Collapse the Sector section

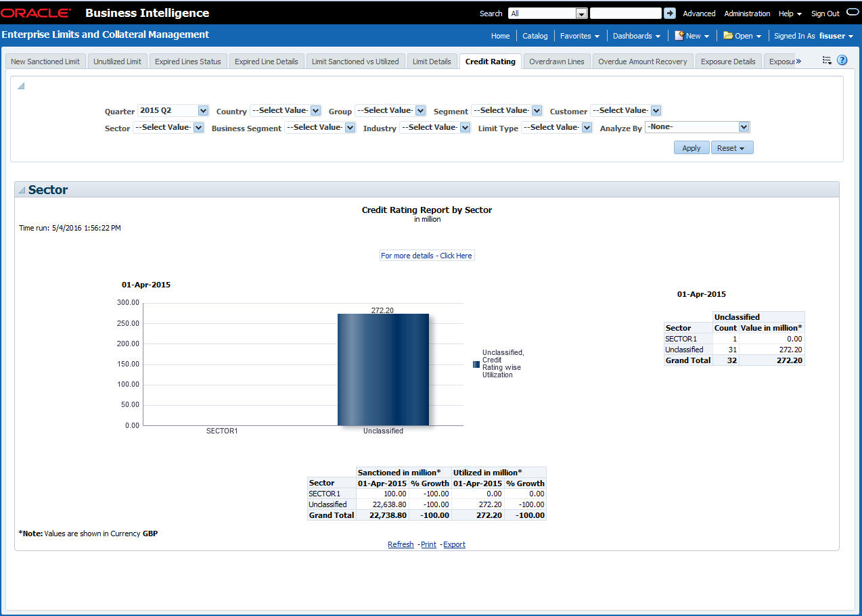pos(22,190)
